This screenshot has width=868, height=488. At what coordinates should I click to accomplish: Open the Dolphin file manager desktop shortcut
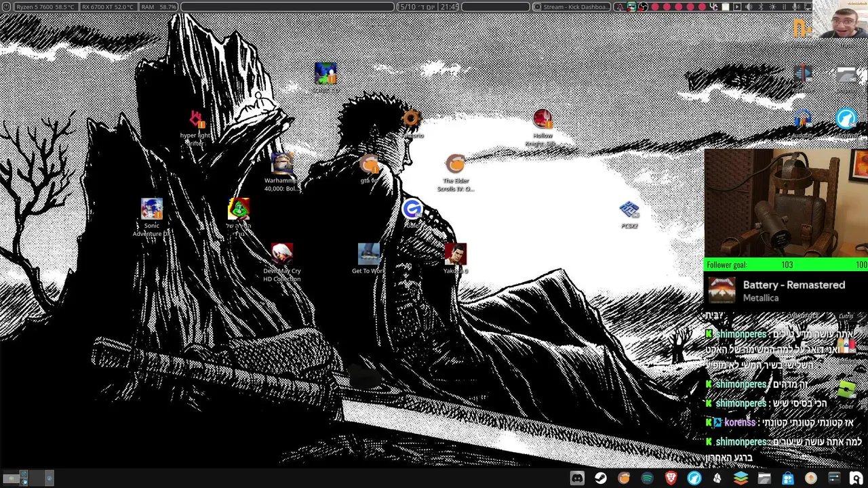pos(846,79)
